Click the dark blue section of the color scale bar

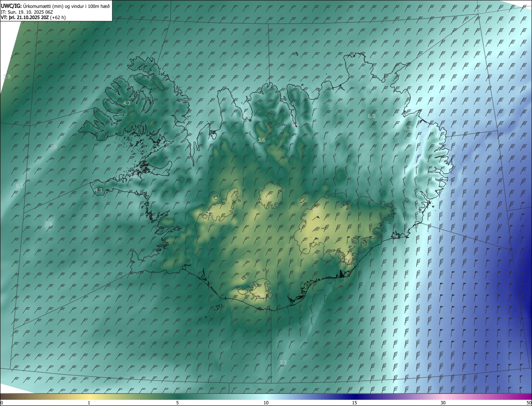[355, 397]
